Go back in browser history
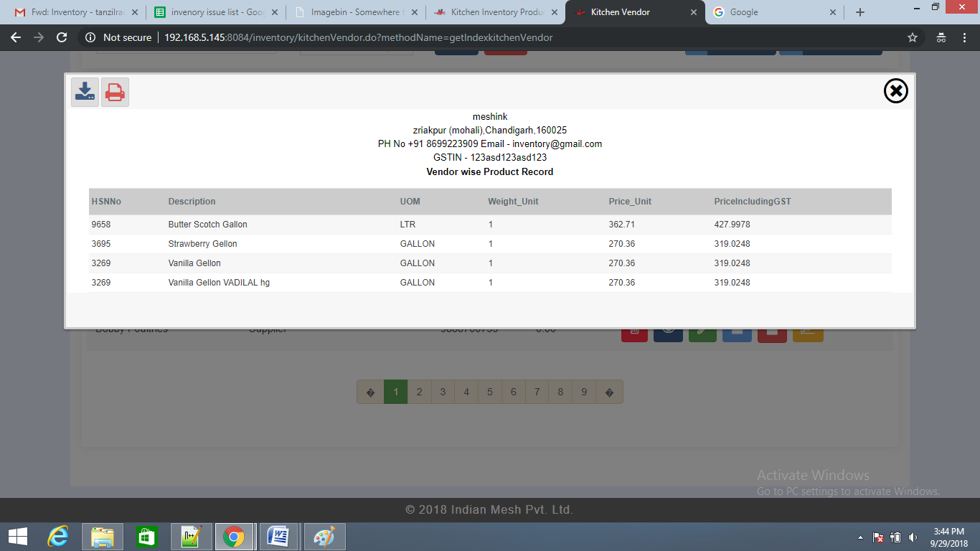980x551 pixels. pyautogui.click(x=16, y=37)
